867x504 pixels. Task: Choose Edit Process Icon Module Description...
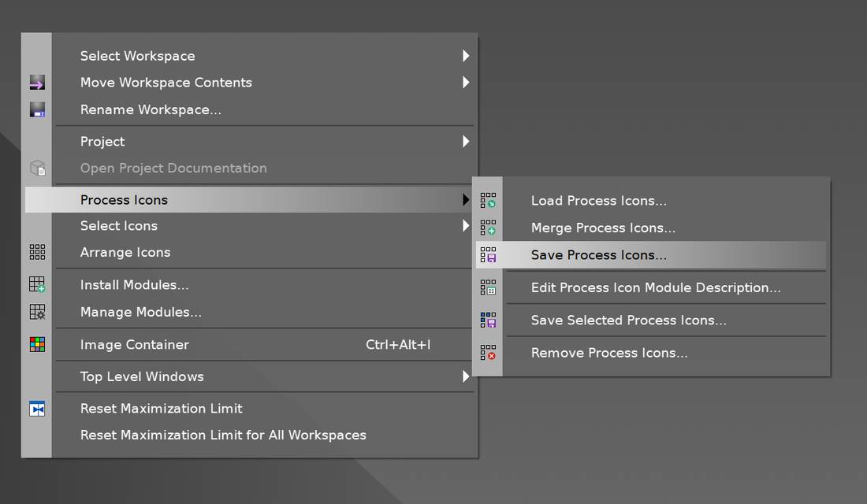click(x=651, y=287)
